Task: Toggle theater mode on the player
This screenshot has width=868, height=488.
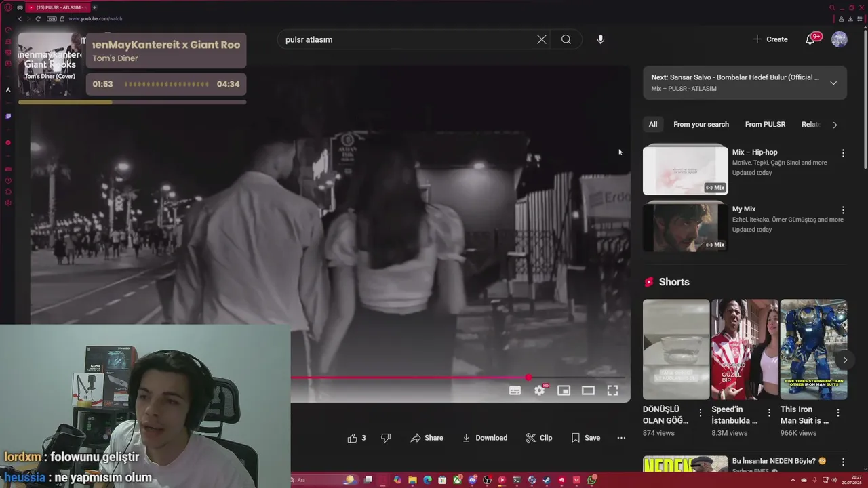Action: [588, 390]
